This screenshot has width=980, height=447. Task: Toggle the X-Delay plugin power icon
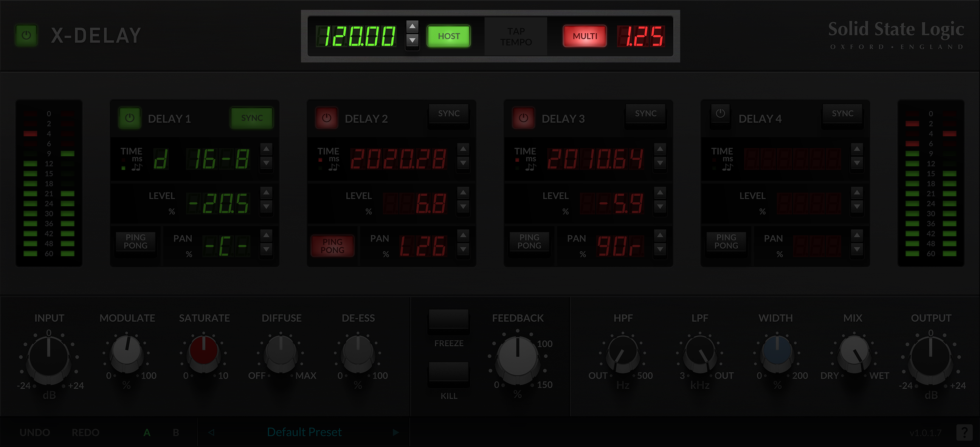click(x=26, y=36)
